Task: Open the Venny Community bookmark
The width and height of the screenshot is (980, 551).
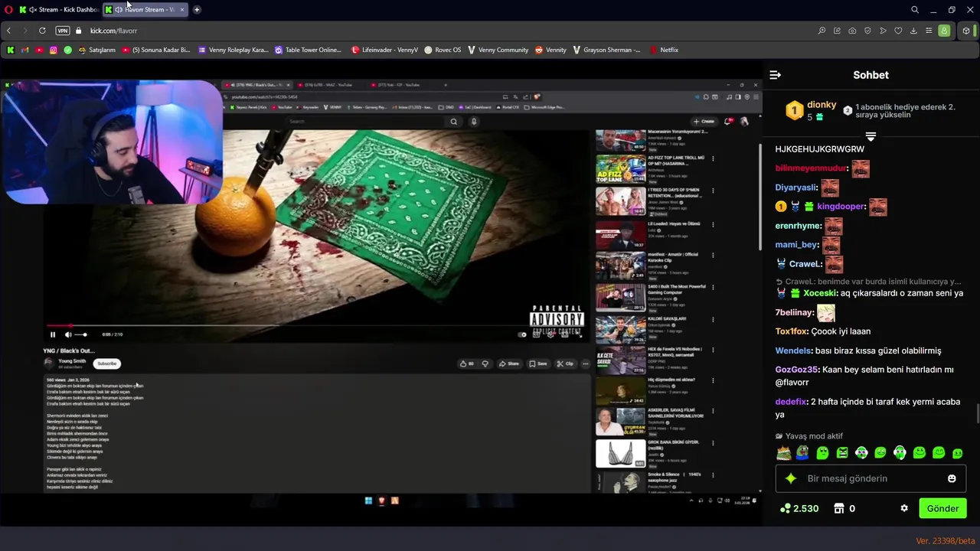Action: coord(498,50)
